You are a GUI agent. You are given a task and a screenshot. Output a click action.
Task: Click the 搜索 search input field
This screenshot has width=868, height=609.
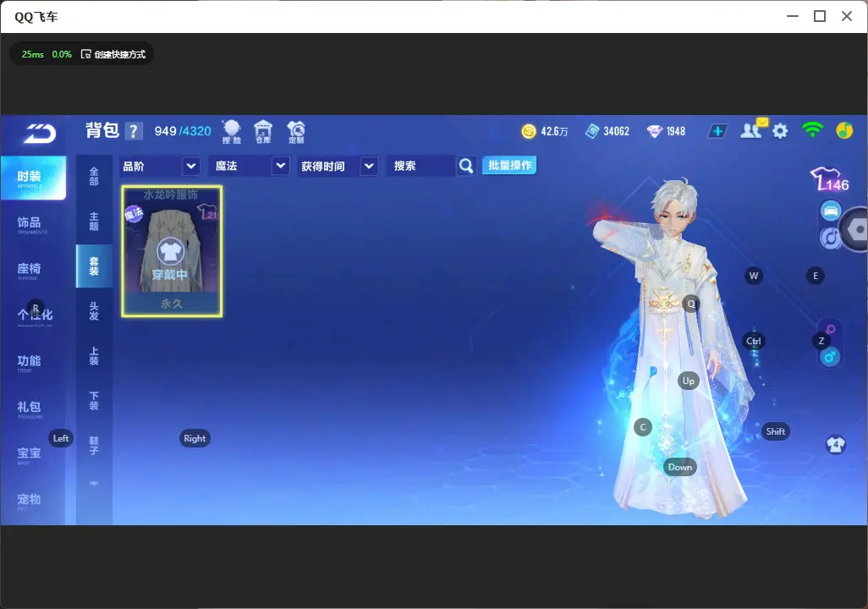420,166
